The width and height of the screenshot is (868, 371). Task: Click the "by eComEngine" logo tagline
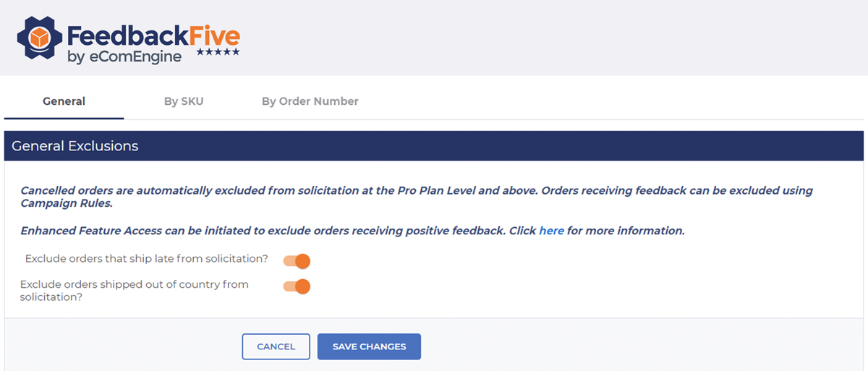tap(124, 56)
